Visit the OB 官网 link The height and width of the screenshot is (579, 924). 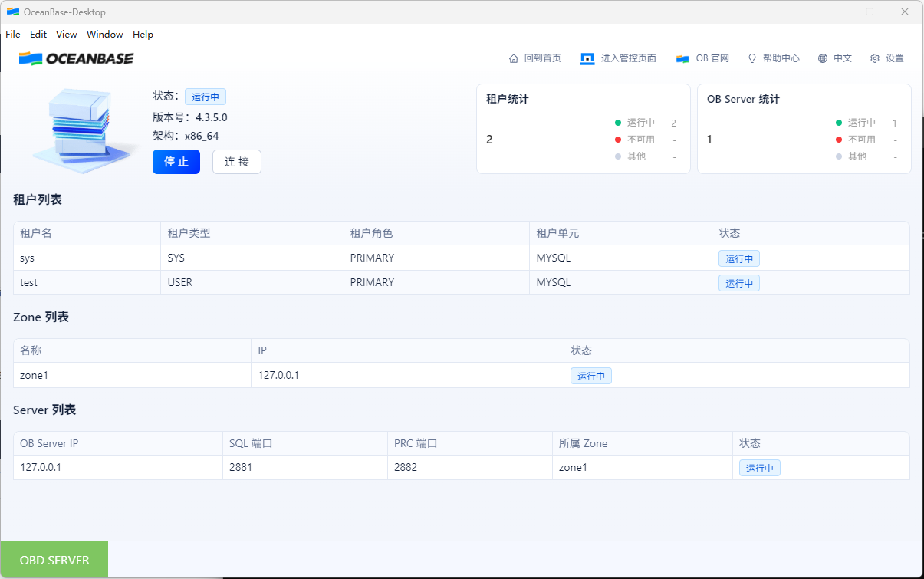click(x=712, y=58)
